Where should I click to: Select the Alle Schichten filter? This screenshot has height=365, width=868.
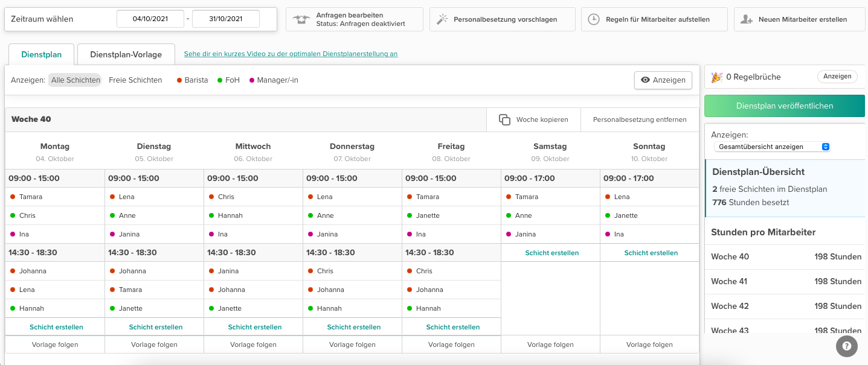point(75,80)
